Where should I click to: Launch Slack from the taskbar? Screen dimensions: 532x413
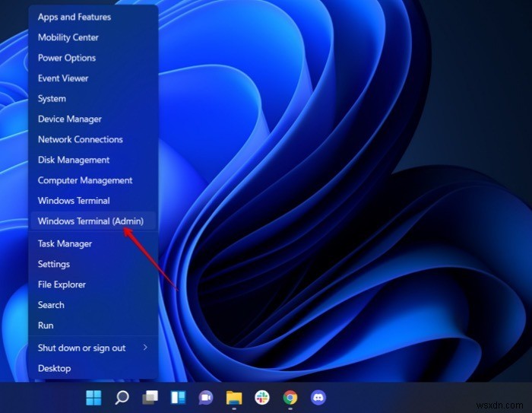[x=262, y=397]
